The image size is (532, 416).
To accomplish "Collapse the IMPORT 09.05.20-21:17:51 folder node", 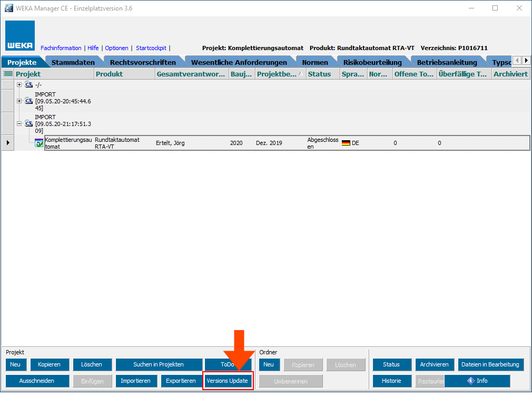I will pyautogui.click(x=19, y=123).
